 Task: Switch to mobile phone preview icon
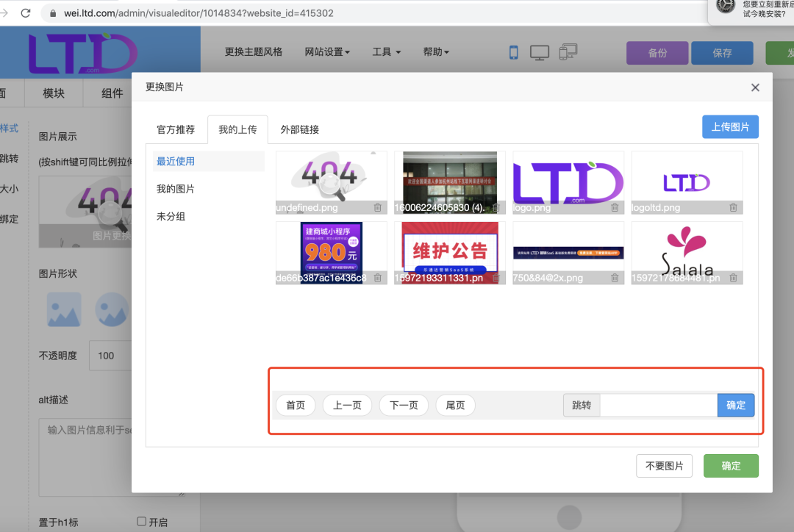[x=513, y=52]
